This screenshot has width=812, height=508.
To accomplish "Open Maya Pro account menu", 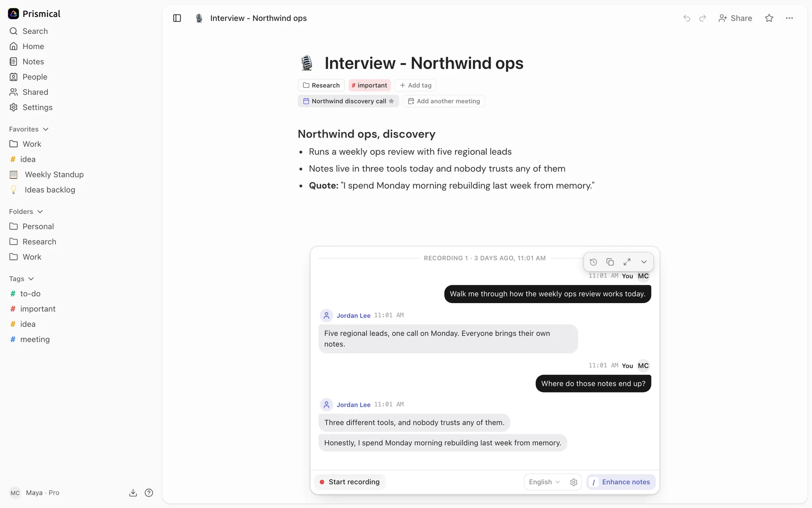I will click(x=35, y=493).
